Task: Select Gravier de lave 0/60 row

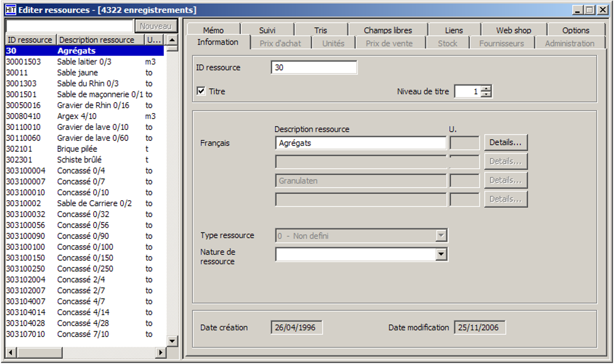Action: pos(93,138)
